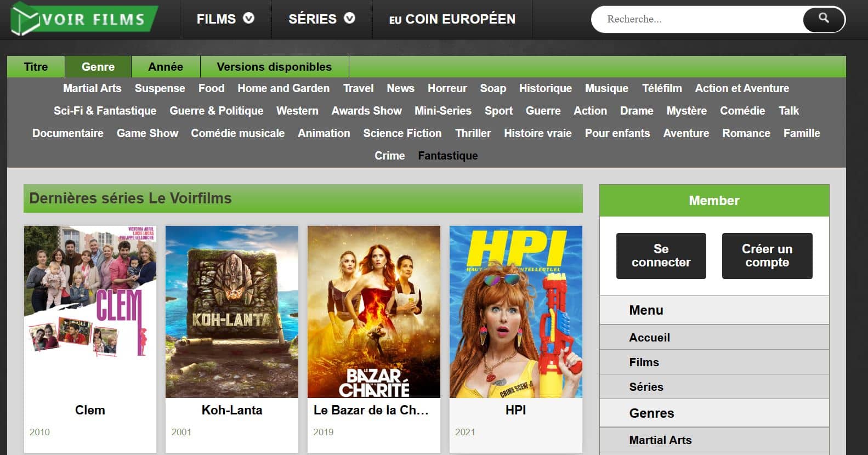Type in the Recherche search field
The width and height of the screenshot is (868, 455).
tap(696, 19)
